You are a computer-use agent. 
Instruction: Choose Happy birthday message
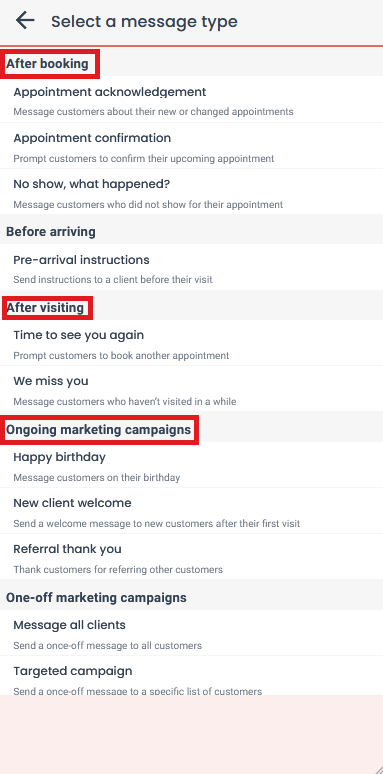click(x=192, y=465)
